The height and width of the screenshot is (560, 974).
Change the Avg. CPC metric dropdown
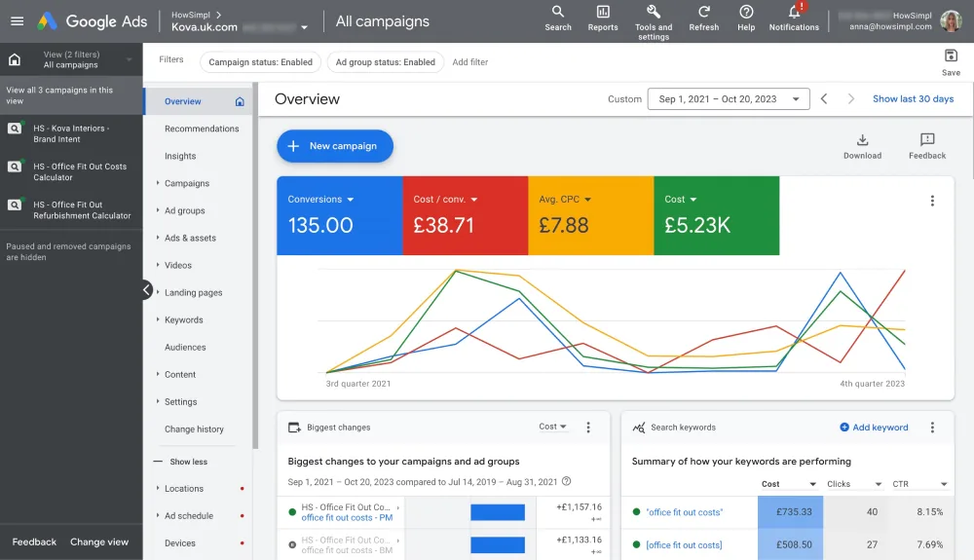(x=565, y=200)
